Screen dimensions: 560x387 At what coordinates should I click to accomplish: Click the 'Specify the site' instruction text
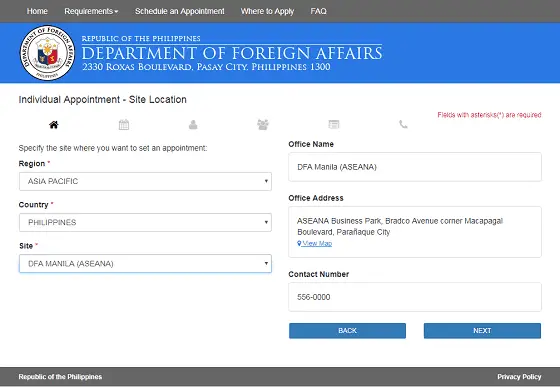tap(113, 148)
